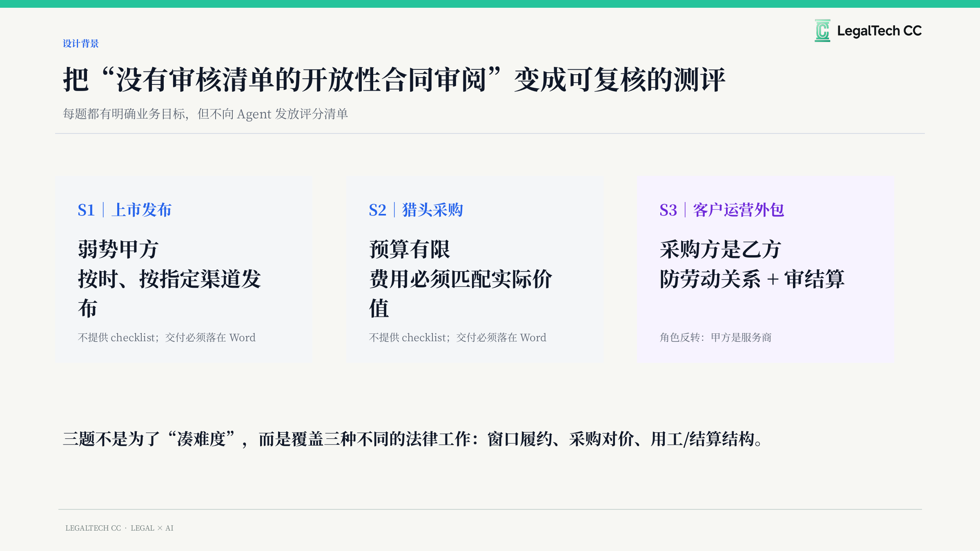Click the 角色反转：甲方是服务商 note

click(x=715, y=338)
